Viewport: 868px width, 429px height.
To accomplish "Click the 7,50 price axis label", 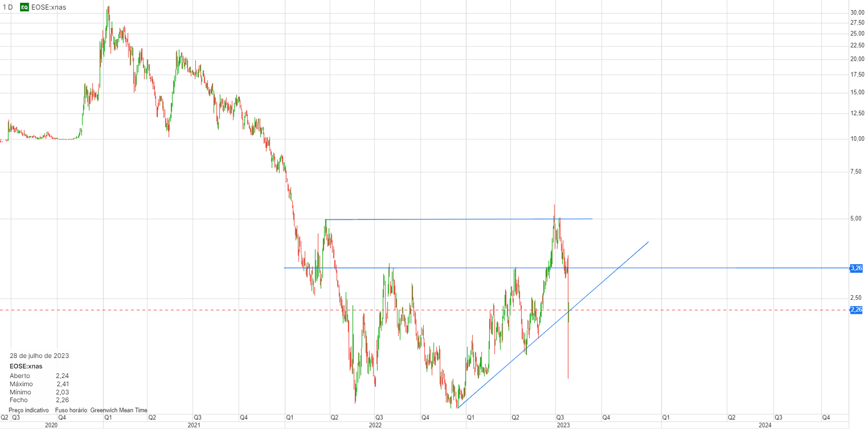I will pyautogui.click(x=856, y=172).
